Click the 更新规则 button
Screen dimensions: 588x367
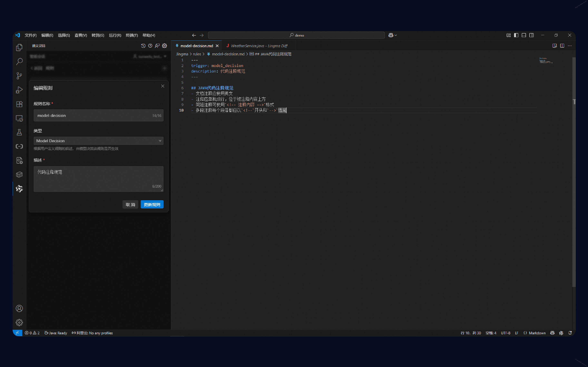152,204
